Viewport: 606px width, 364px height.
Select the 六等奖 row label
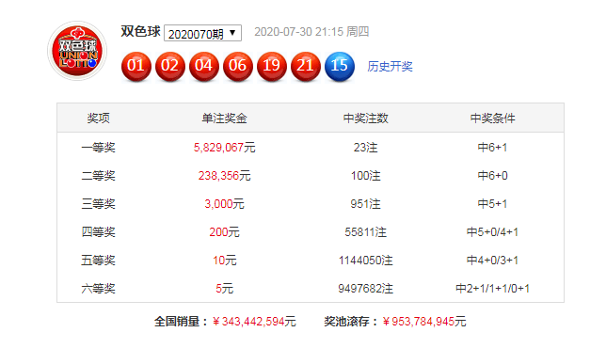(98, 288)
